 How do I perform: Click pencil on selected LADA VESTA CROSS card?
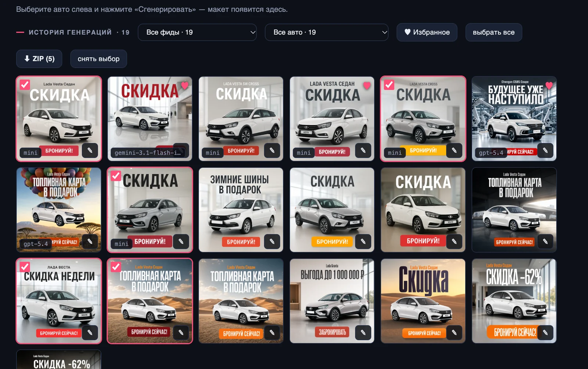click(454, 150)
